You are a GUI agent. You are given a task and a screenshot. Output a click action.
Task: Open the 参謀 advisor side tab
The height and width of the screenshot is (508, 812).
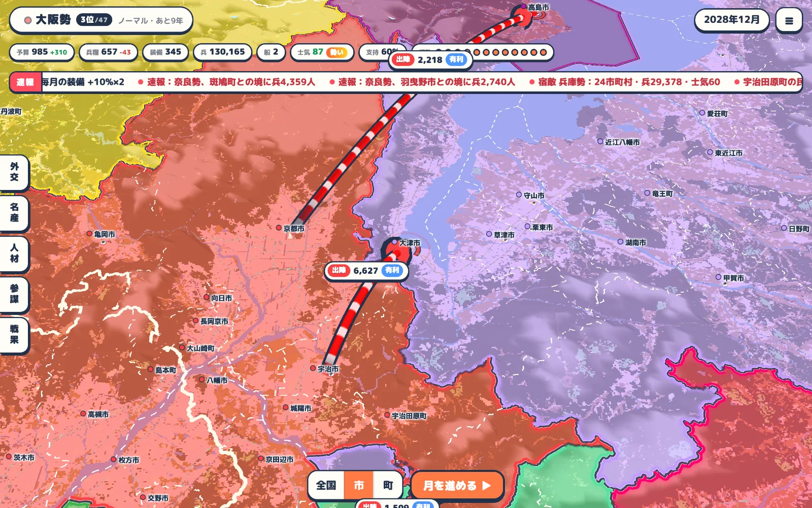(14, 294)
